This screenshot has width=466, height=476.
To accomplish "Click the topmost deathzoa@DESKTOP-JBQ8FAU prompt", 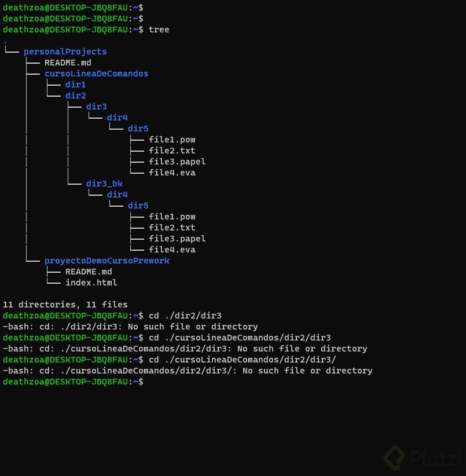I will (73, 8).
